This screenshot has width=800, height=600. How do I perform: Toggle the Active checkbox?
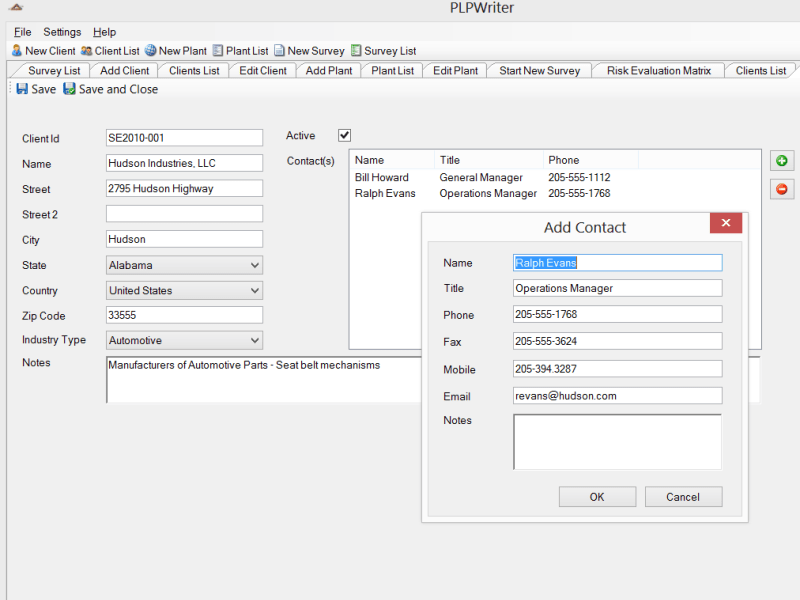click(345, 135)
